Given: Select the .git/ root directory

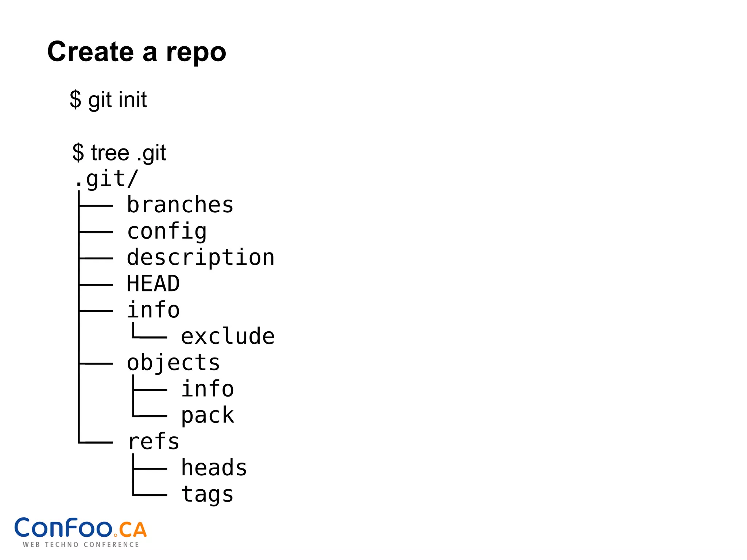Looking at the screenshot, I should tap(107, 179).
